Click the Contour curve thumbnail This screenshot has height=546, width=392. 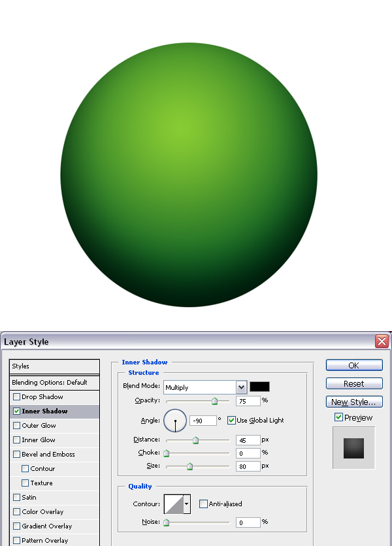click(x=173, y=504)
